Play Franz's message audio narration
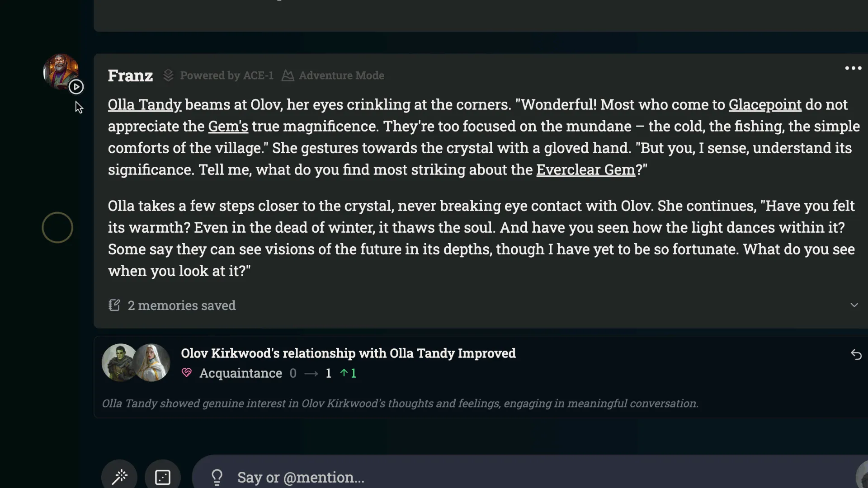The width and height of the screenshot is (868, 488). coord(76,87)
